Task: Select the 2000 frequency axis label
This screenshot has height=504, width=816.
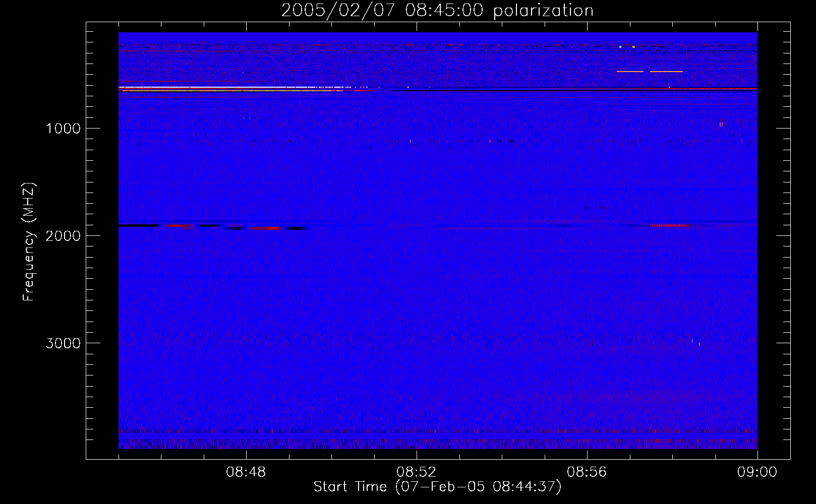Action: pyautogui.click(x=63, y=236)
